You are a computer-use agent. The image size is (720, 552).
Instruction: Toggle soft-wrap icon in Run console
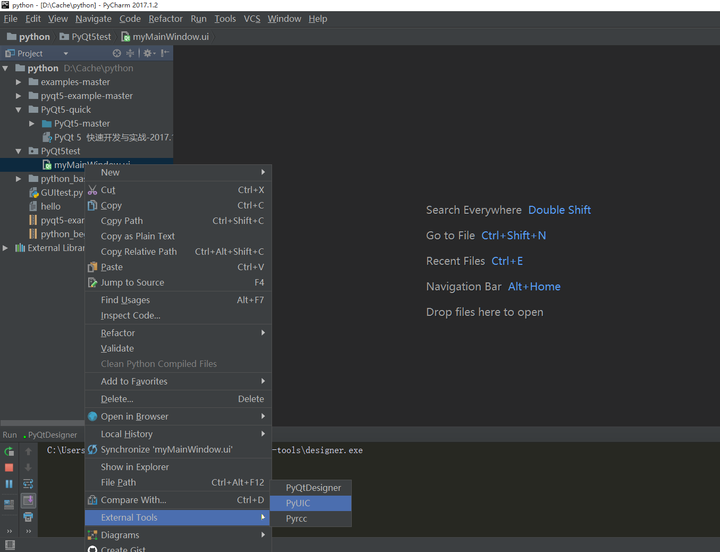point(28,484)
